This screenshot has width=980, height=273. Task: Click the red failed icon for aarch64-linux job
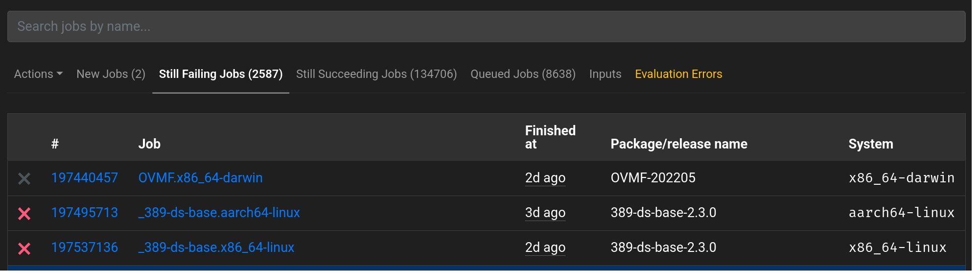click(x=24, y=213)
